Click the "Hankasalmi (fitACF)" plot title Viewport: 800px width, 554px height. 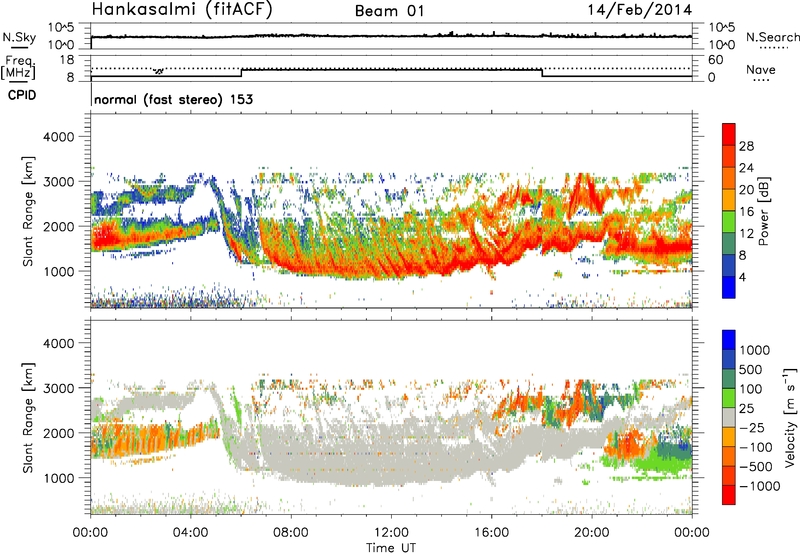pyautogui.click(x=182, y=9)
